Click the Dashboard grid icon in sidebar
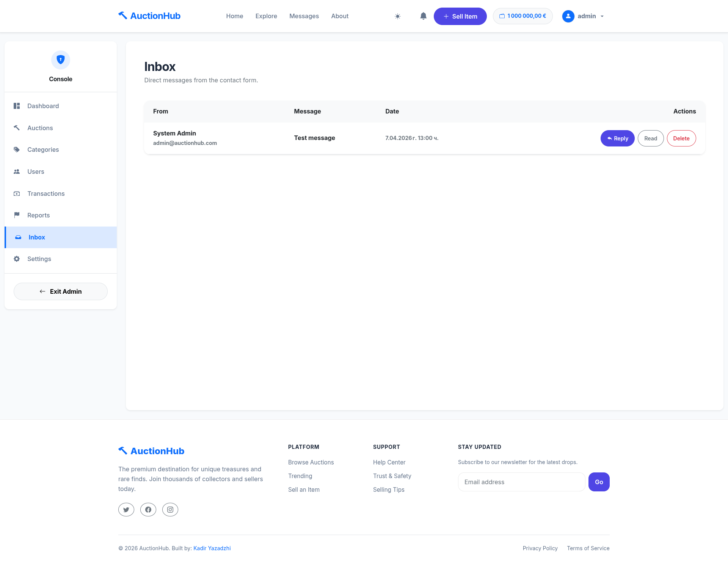728x565 pixels. pyautogui.click(x=17, y=106)
